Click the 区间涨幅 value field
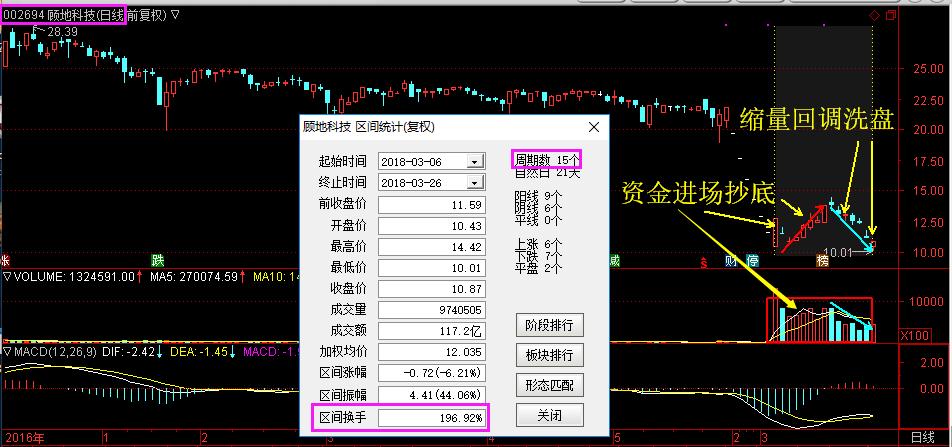Screen dimensions: 952x447 point(432,372)
